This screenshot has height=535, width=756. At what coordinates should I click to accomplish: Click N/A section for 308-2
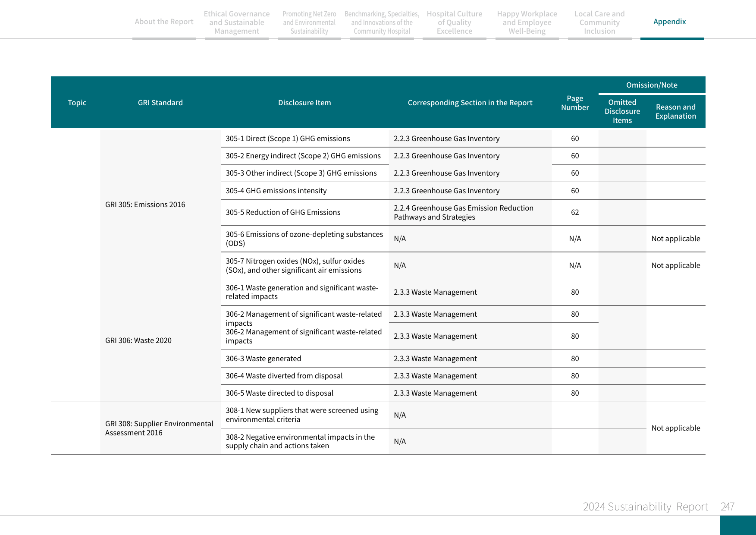click(x=400, y=441)
